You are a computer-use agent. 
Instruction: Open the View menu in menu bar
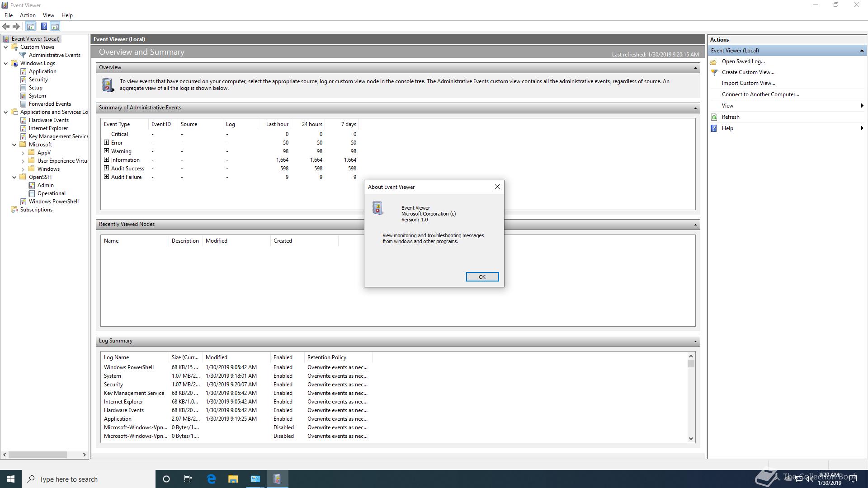(48, 15)
